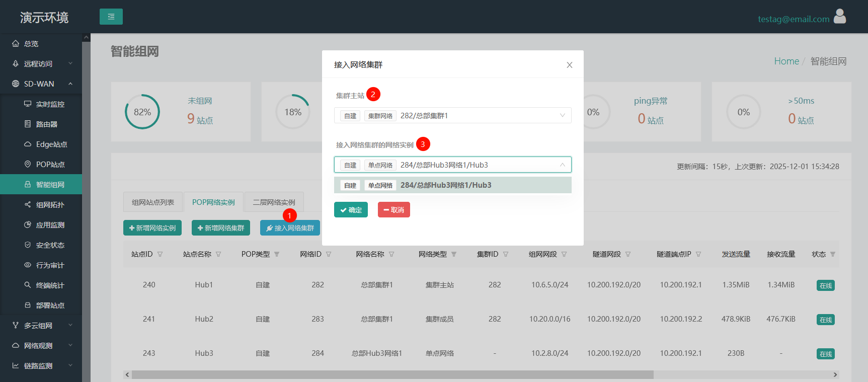Open 总览 in the sidebar menu
Image resolution: width=868 pixels, height=382 pixels.
point(41,44)
